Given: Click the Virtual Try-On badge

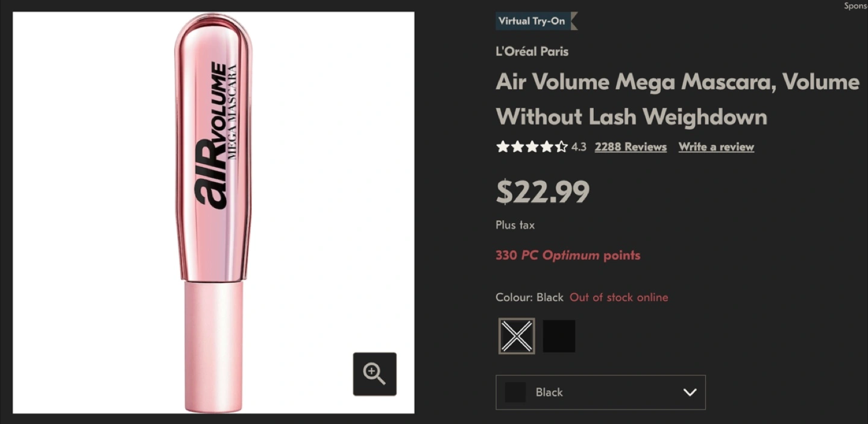Looking at the screenshot, I should click(x=533, y=21).
